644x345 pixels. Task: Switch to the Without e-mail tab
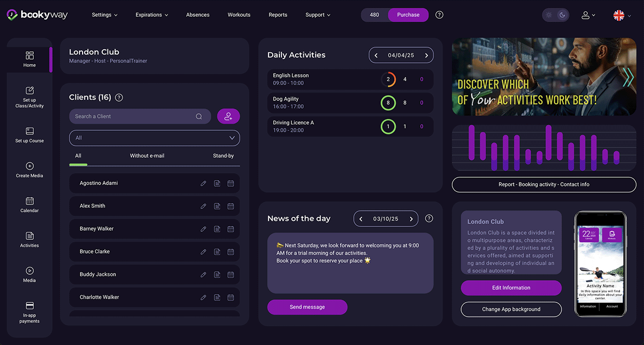147,156
